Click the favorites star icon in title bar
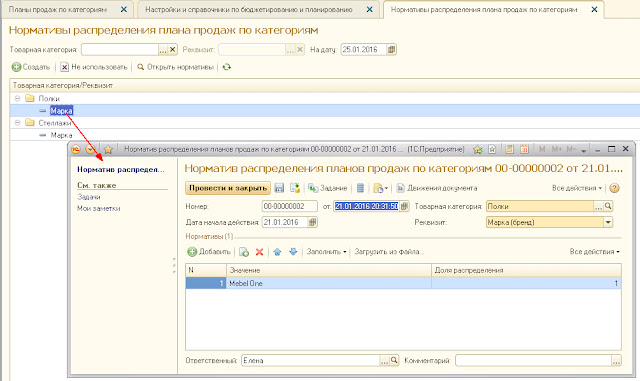The image size is (640, 381). coord(108,149)
